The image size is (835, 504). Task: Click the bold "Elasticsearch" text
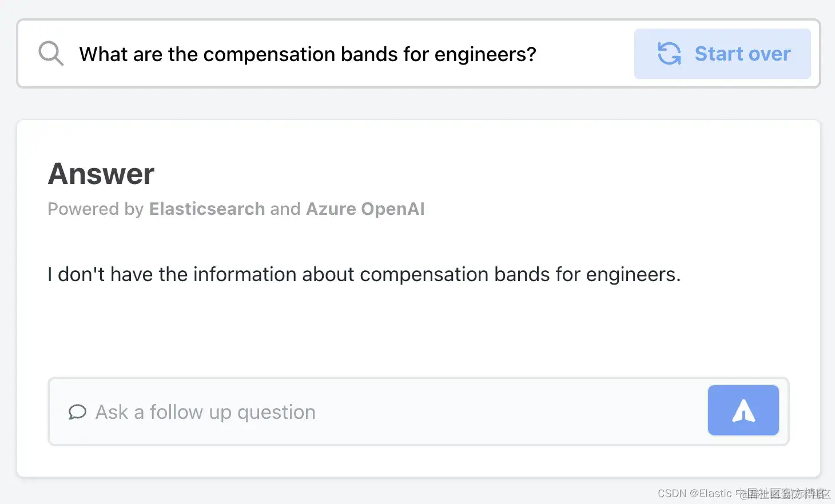(207, 209)
